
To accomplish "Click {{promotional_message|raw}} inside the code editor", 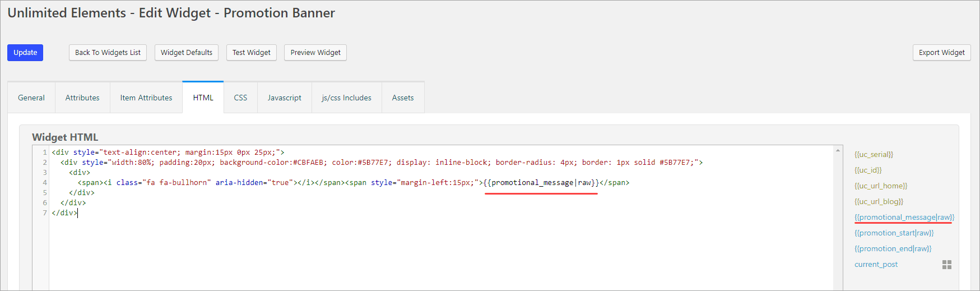I will (x=541, y=183).
